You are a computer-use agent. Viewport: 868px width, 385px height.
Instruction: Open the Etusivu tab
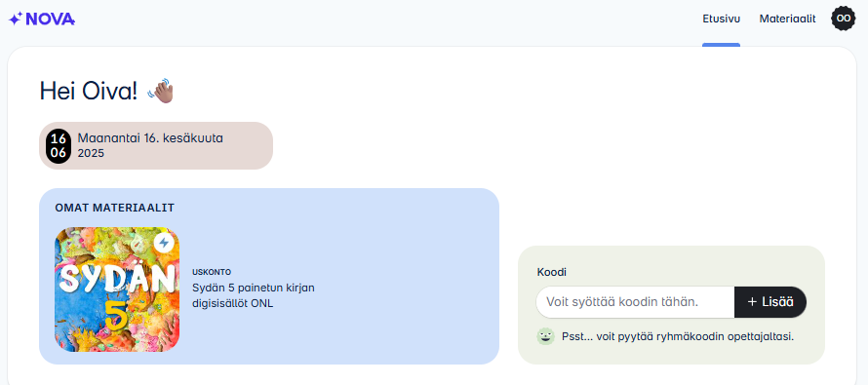(722, 19)
